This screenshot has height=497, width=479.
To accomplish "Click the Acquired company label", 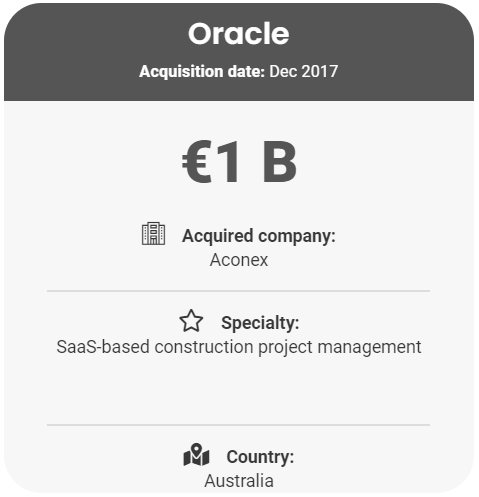I will click(259, 236).
